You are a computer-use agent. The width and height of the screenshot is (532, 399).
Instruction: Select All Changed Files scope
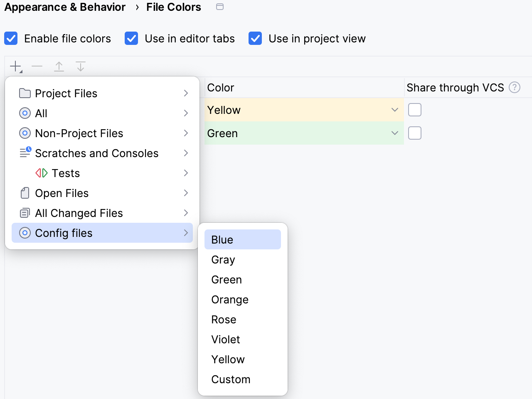click(x=79, y=213)
